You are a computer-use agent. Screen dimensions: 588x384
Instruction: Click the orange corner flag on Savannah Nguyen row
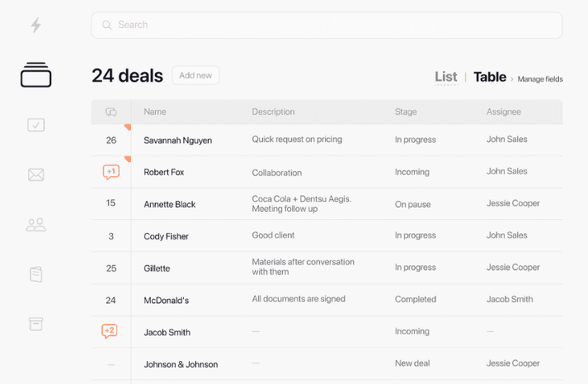click(128, 127)
